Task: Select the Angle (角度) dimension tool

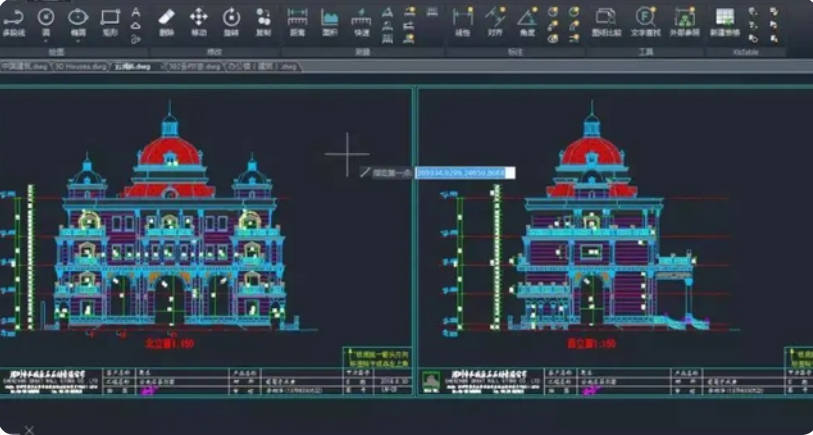Action: pyautogui.click(x=526, y=20)
